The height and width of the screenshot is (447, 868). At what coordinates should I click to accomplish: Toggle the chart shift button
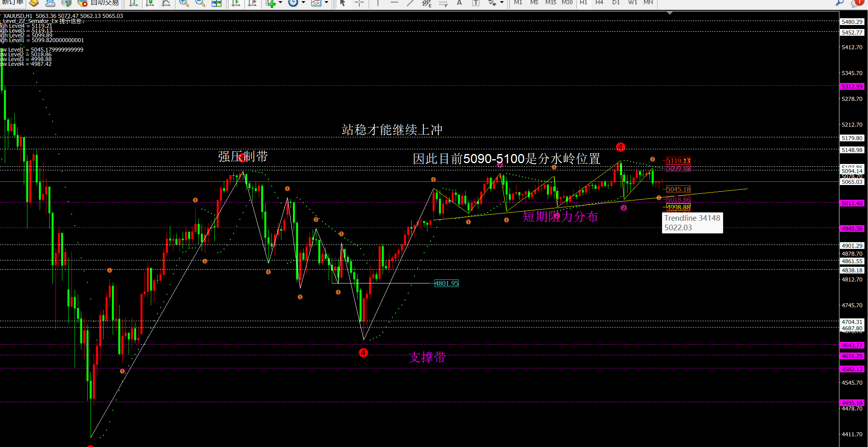(x=252, y=3)
